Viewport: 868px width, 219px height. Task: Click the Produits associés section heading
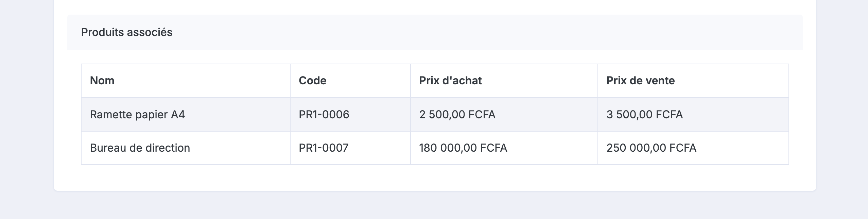[127, 32]
